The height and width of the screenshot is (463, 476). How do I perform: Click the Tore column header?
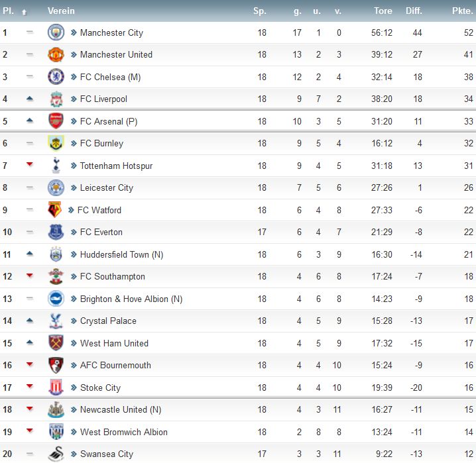point(383,11)
